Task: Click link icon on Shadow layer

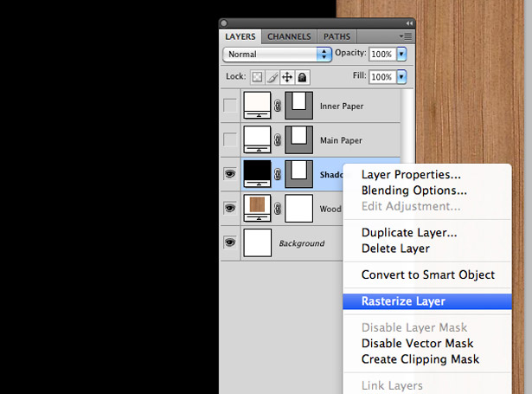Action: 278,174
